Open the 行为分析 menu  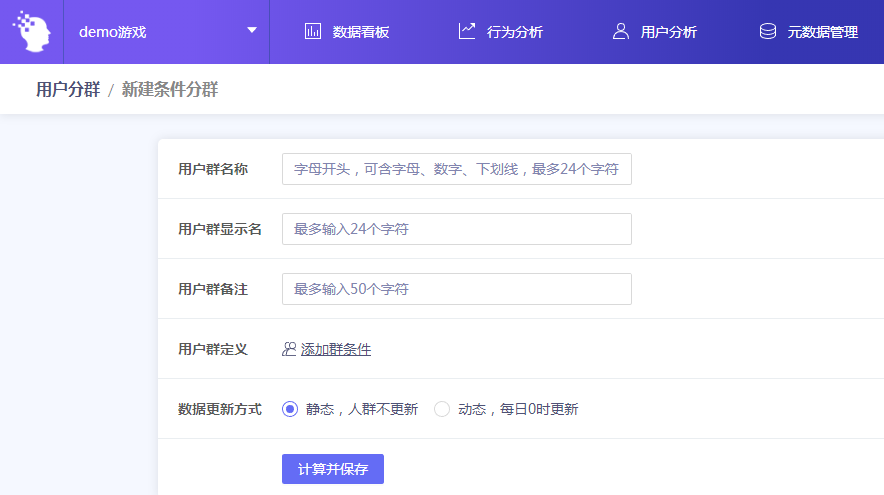coord(514,32)
